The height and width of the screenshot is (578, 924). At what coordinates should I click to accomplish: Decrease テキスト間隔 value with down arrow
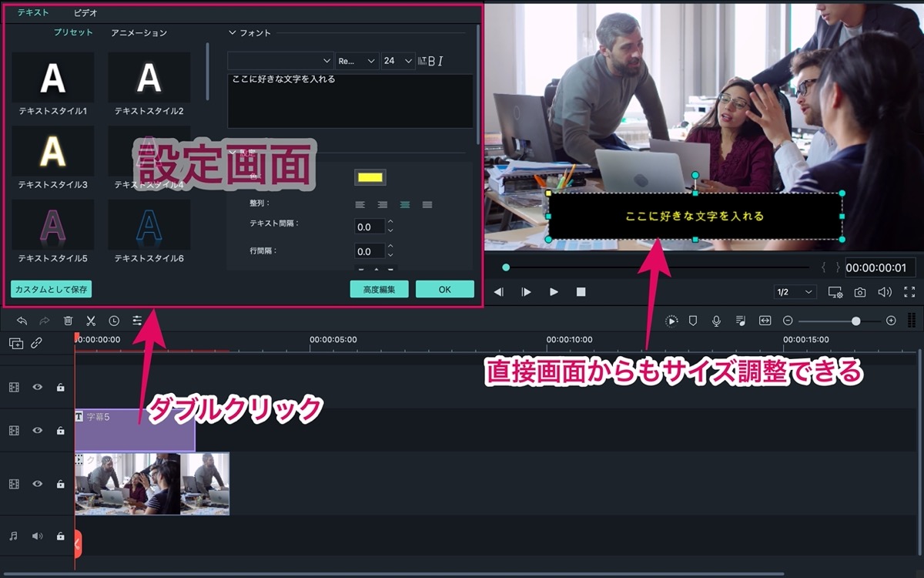coord(390,230)
